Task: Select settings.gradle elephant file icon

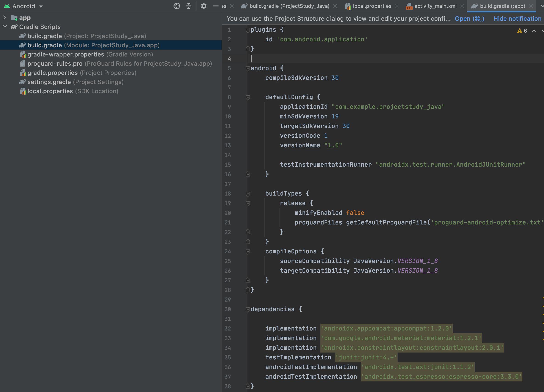Action: point(22,82)
